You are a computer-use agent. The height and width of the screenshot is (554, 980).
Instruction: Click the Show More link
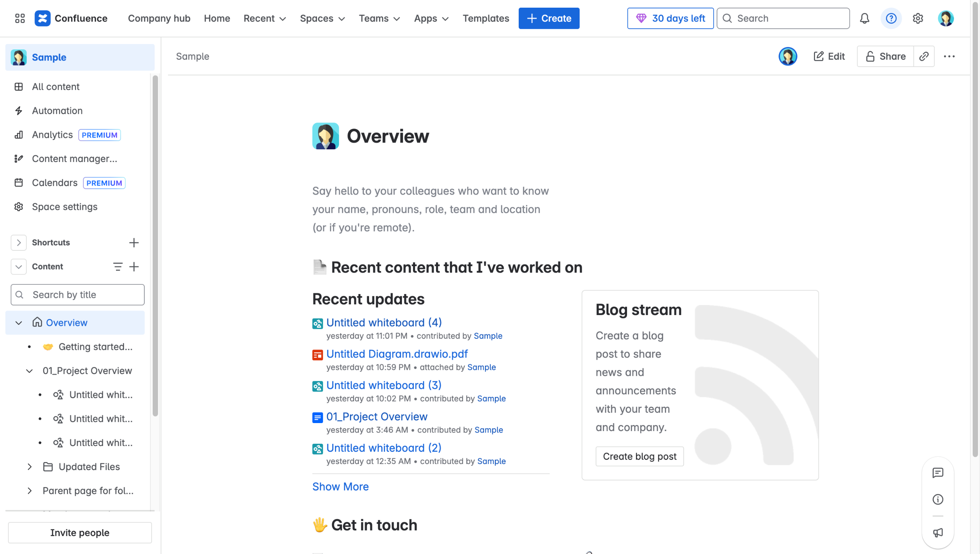pyautogui.click(x=340, y=486)
